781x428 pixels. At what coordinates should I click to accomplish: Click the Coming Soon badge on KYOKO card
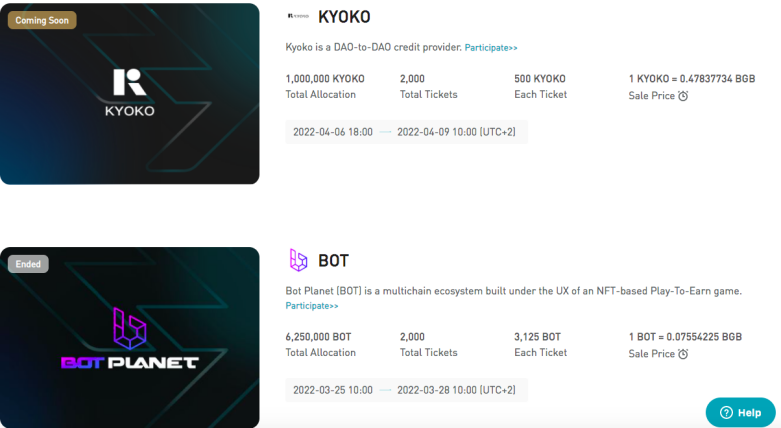coord(42,20)
